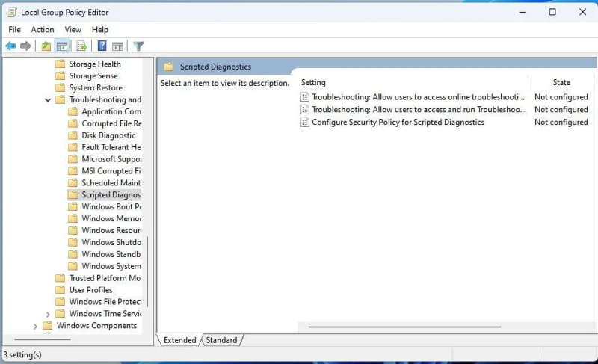Viewport: 598px width, 364px height.
Task: Toggle the Show/Hide Console Tree icon
Action: 62,46
